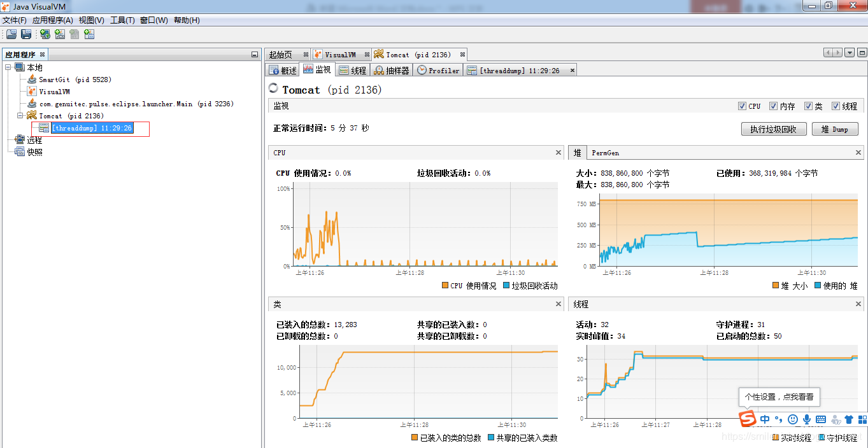The height and width of the screenshot is (448, 868).
Task: Collapse the Tomcat (pid 2136) tree node
Action: tap(20, 116)
